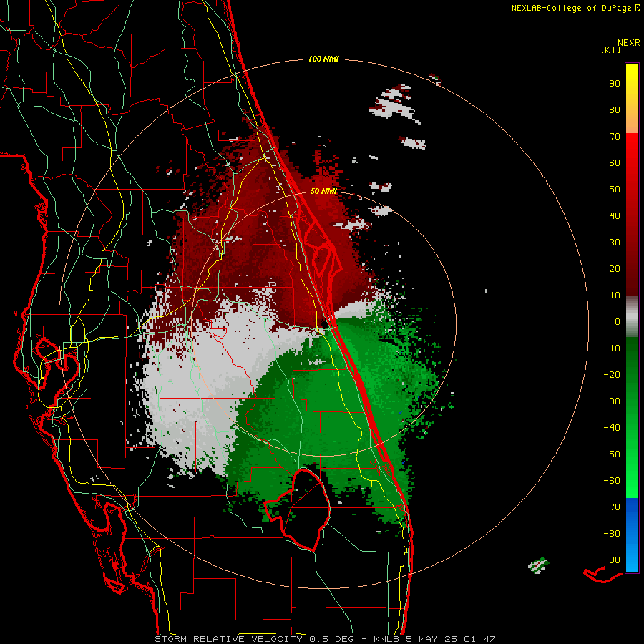Select the -90 value on the velocity scale
The height and width of the screenshot is (644, 644).
pos(612,560)
